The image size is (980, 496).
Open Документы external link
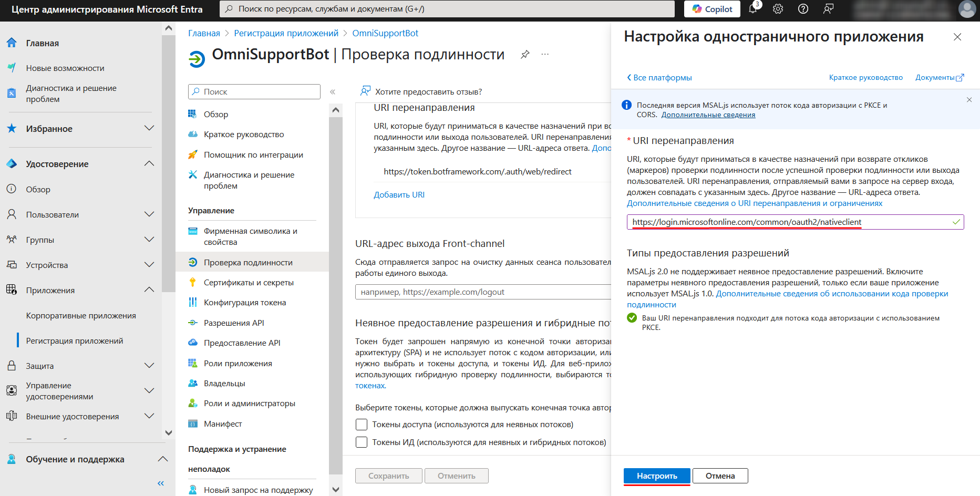click(940, 78)
